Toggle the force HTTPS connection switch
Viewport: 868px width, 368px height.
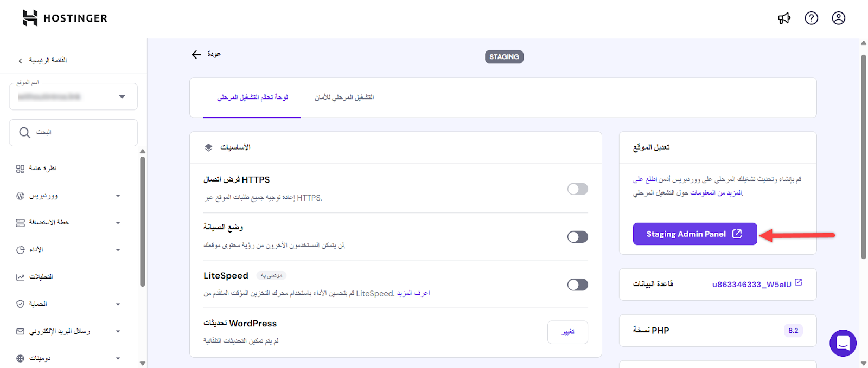click(x=577, y=189)
